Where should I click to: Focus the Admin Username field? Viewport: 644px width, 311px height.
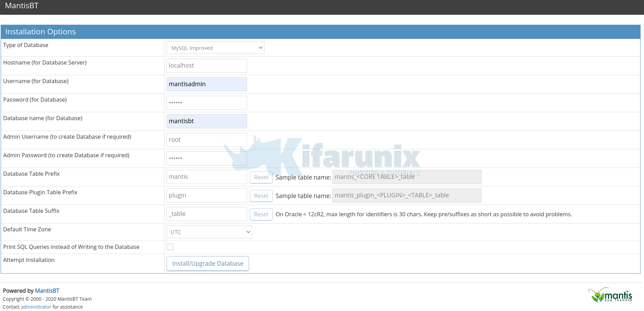[206, 140]
